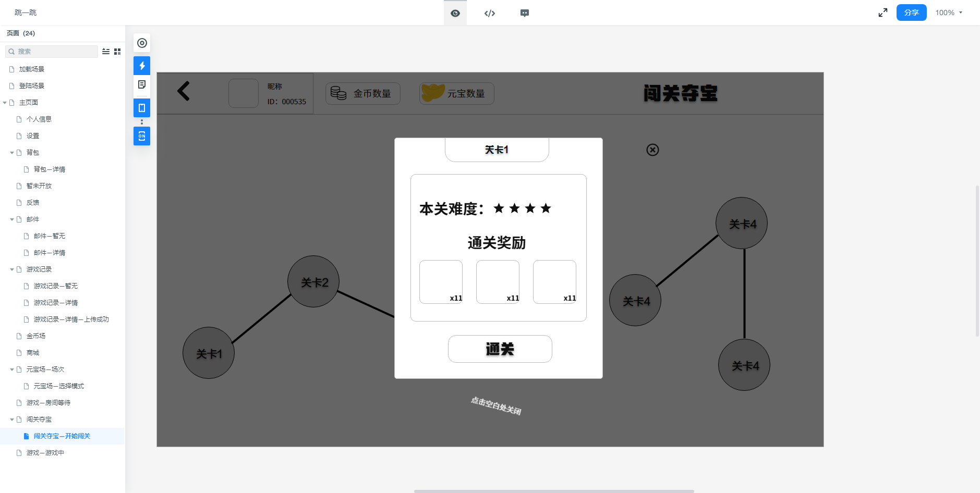Toggle the ON screen-fit button
Screen dimensions: 980x493
142,136
